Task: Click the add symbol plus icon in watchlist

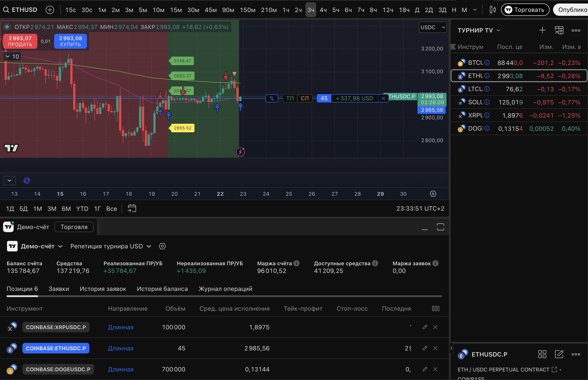Action: tap(542, 30)
